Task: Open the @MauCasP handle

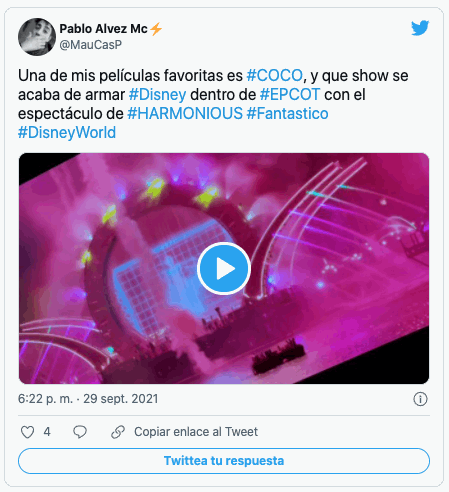Action: [x=91, y=45]
